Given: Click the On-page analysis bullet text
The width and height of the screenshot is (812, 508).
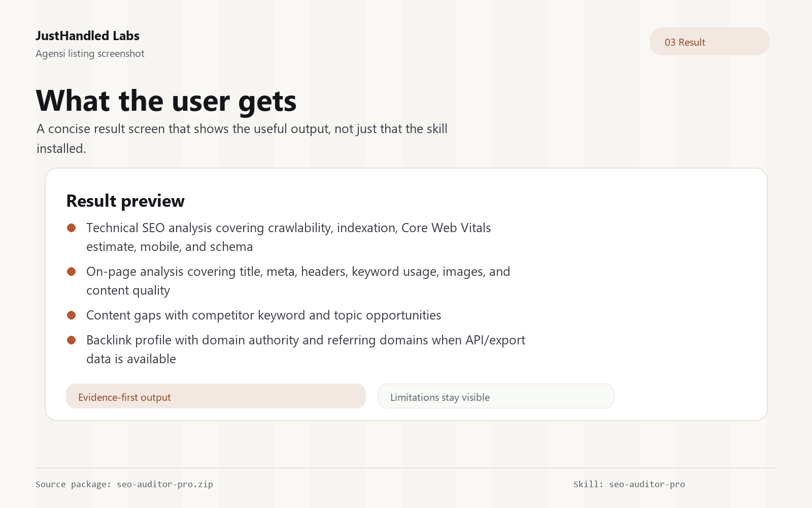Looking at the screenshot, I should 298,281.
